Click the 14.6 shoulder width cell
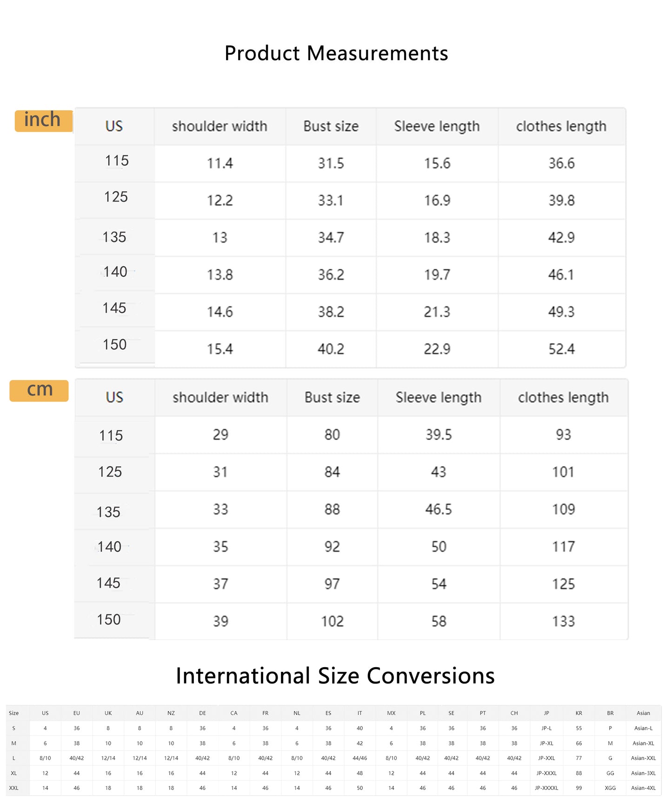This screenshot has width=672, height=810. pyautogui.click(x=220, y=312)
